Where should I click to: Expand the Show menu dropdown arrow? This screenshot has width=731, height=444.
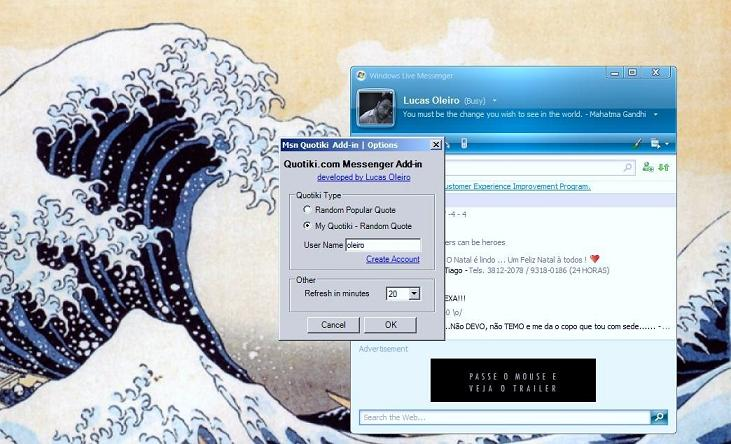[667, 144]
